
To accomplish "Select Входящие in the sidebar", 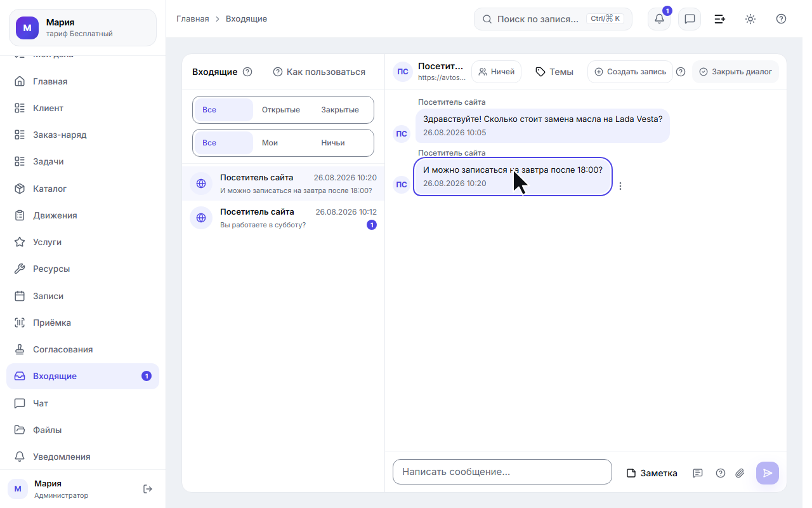I will tap(82, 376).
